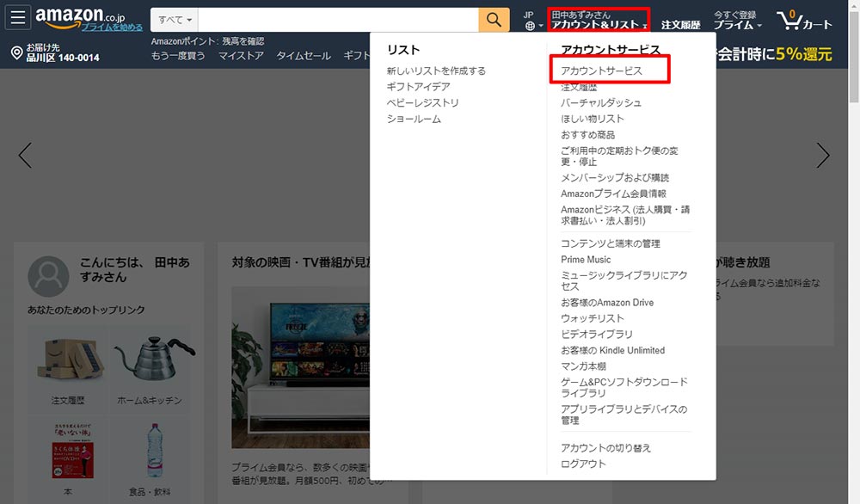This screenshot has height=504, width=860.
Task: Click 食品・飲料 bottle thumbnail
Action: click(x=155, y=450)
